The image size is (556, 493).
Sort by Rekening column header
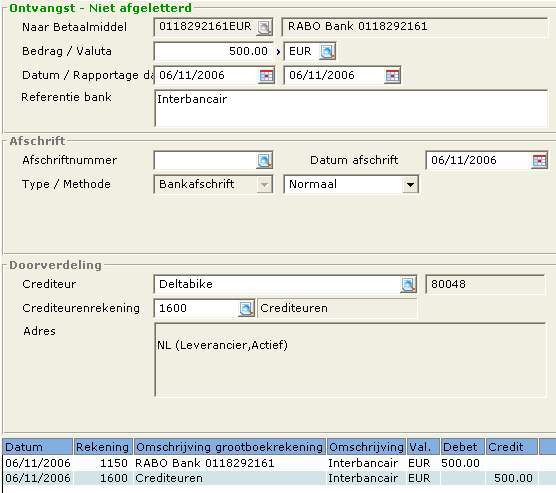tap(103, 447)
